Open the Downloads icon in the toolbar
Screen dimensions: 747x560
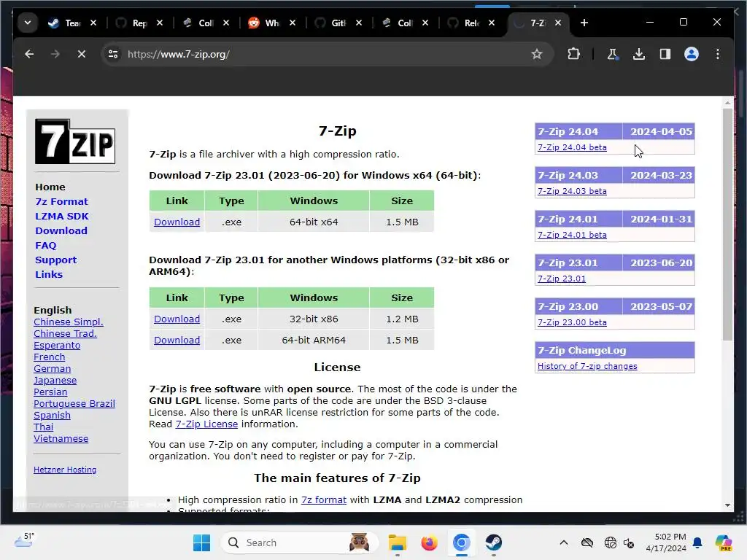pyautogui.click(x=639, y=54)
